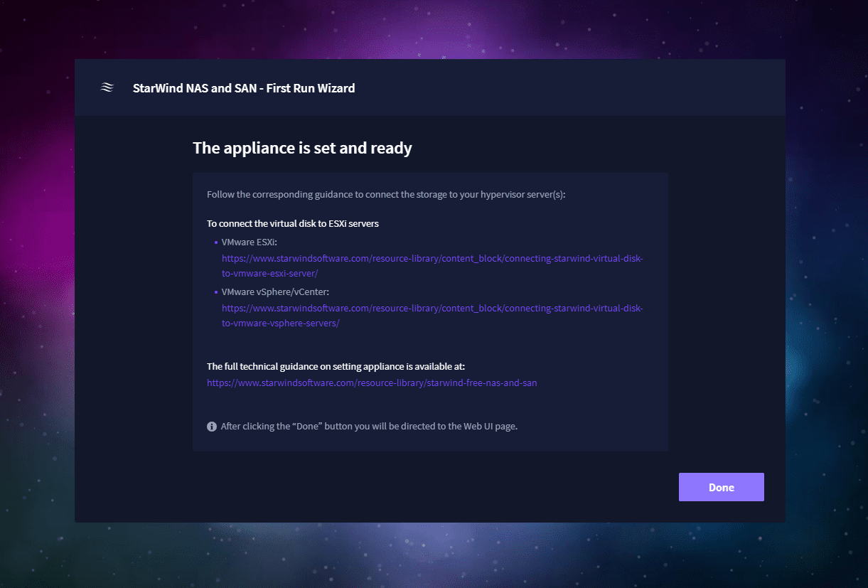
Task: Click the heading 'The appliance is set and ready'
Action: coord(302,148)
